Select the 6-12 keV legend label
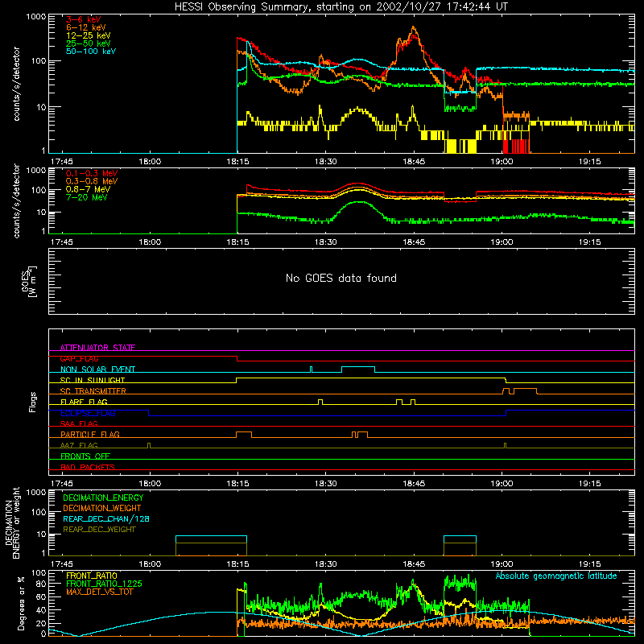Viewport: 644px width, 644px height. click(86, 27)
